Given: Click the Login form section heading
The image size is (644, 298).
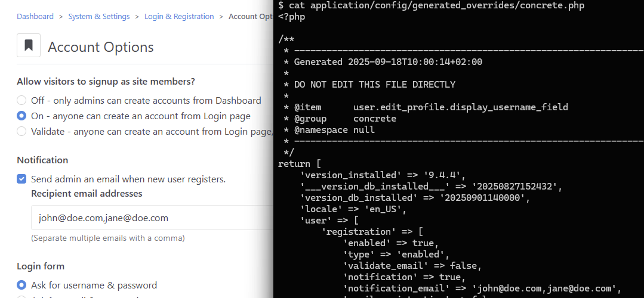Looking at the screenshot, I should pyautogui.click(x=41, y=266).
